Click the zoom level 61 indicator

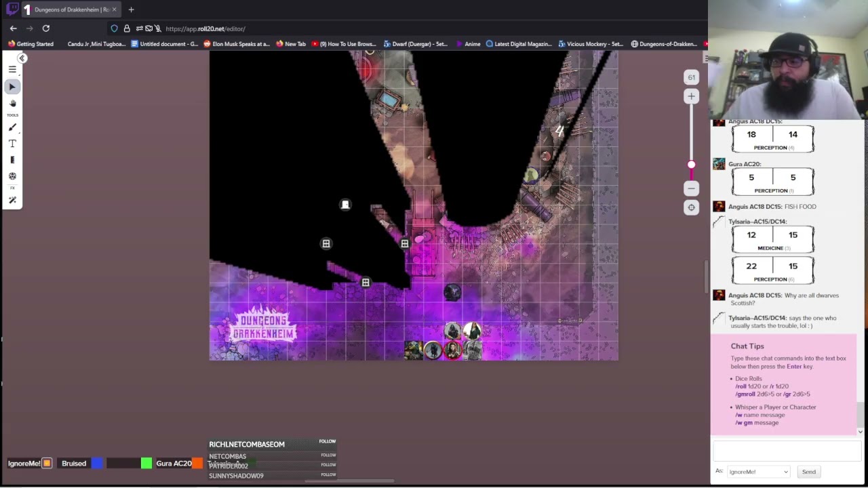pos(691,77)
